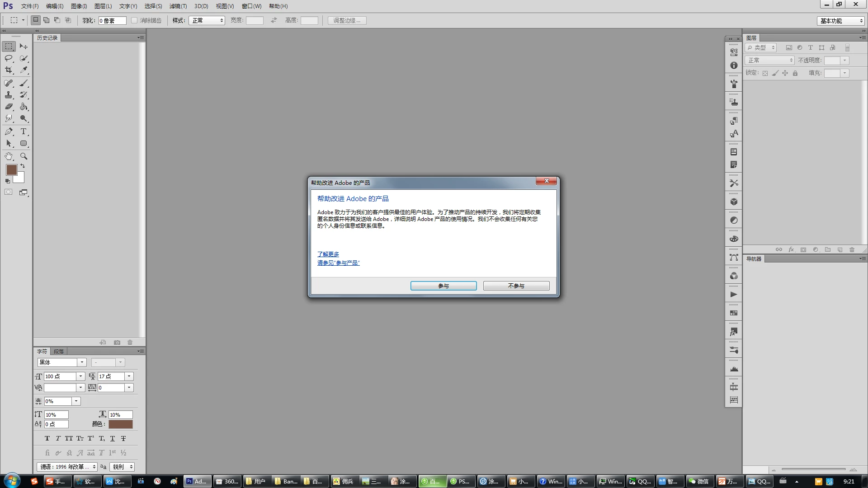Viewport: 868px width, 488px height.
Task: Choose New selection mode
Action: click(35, 20)
